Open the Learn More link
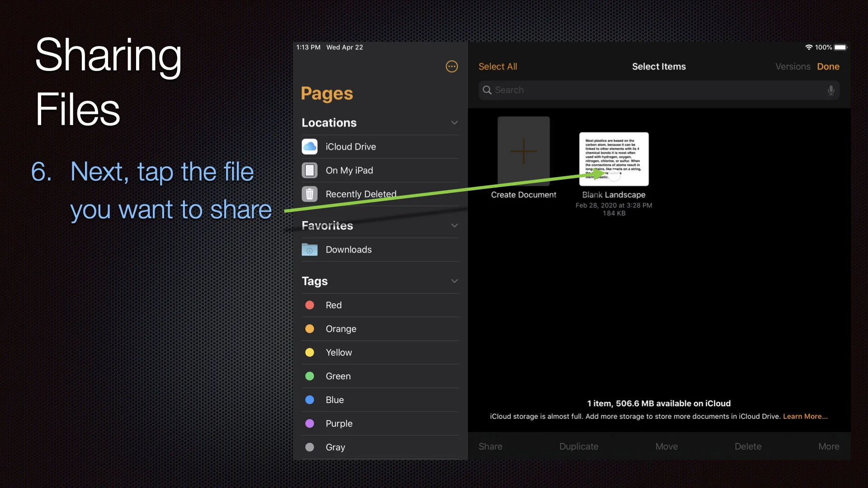868x488 pixels. point(805,416)
